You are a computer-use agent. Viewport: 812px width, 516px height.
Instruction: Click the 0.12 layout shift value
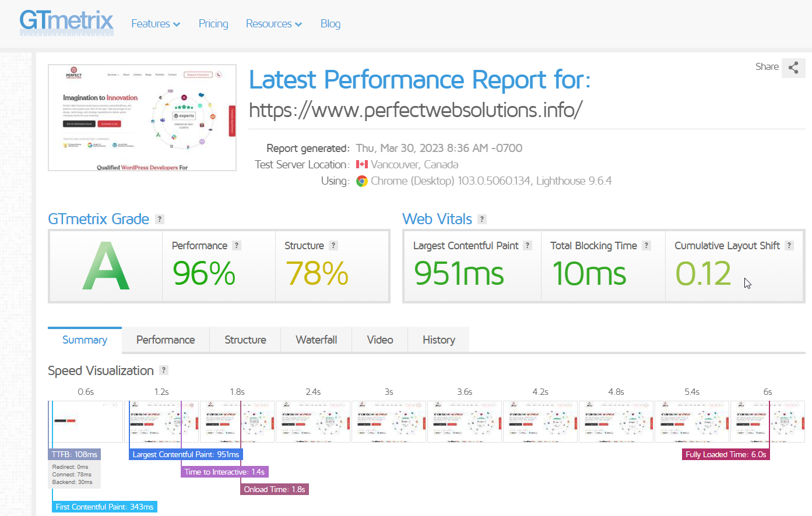click(x=703, y=273)
